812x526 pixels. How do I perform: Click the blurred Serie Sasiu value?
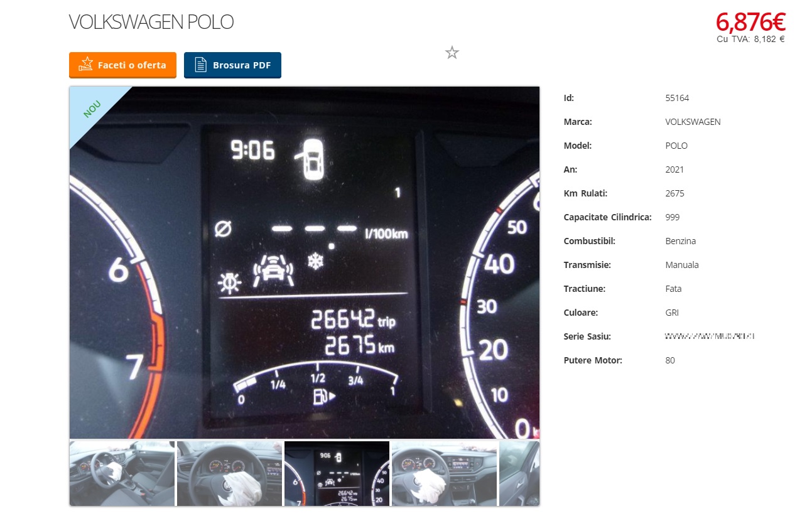point(710,336)
